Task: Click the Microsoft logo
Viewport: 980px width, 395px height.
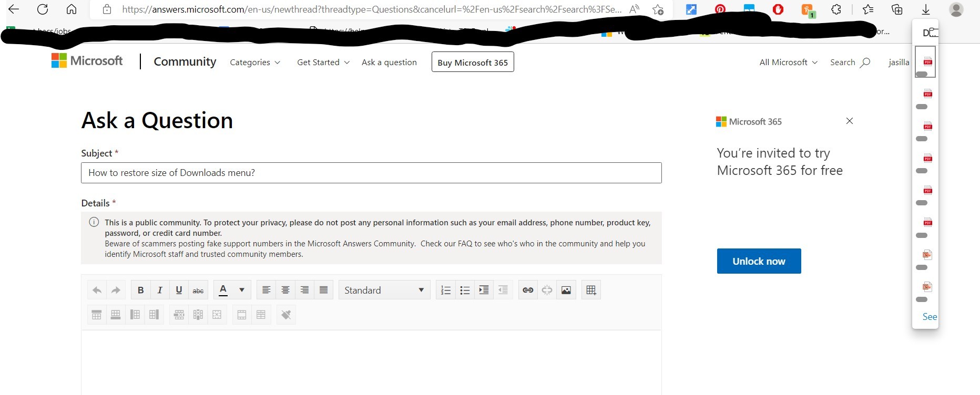Action: (87, 60)
